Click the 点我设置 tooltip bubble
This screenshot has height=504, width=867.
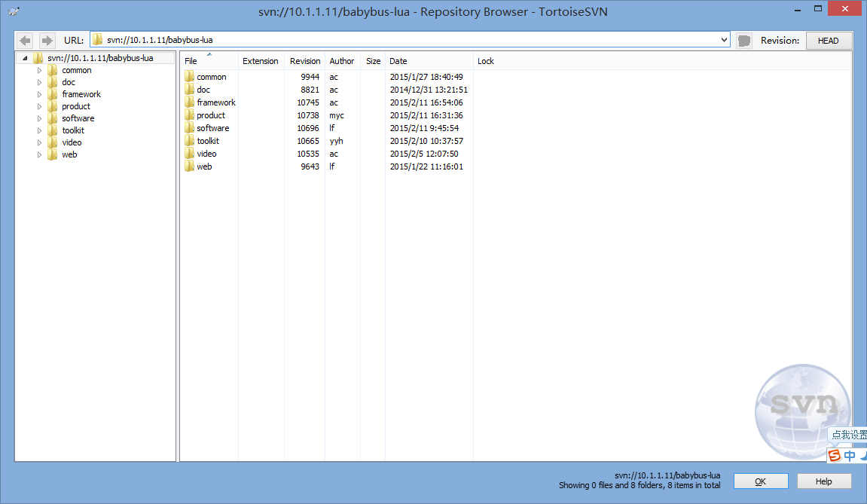pos(848,435)
